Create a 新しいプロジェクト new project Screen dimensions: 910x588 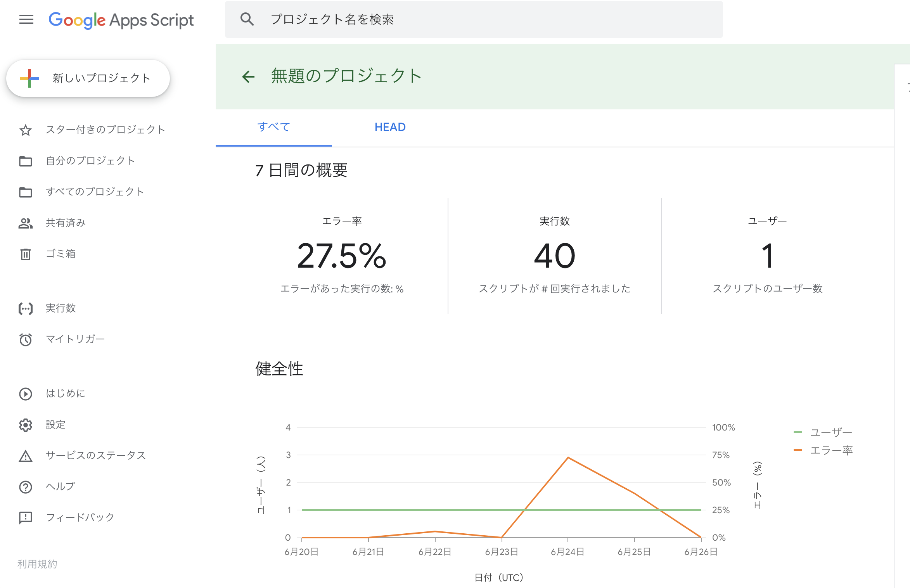[x=88, y=78]
